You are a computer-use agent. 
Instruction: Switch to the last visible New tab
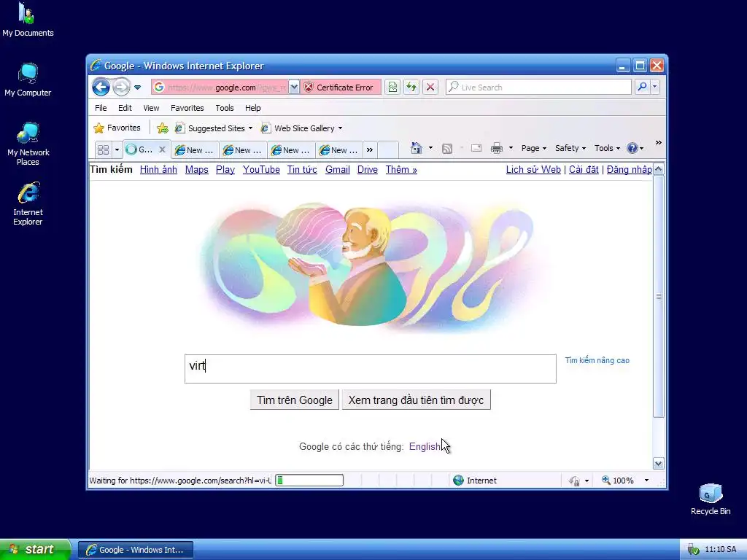[339, 150]
